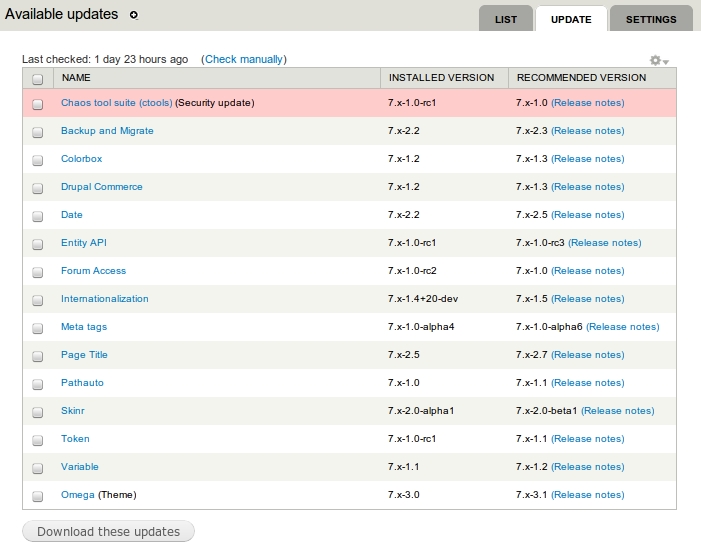
Task: Click the Omega theme link
Action: coord(78,495)
